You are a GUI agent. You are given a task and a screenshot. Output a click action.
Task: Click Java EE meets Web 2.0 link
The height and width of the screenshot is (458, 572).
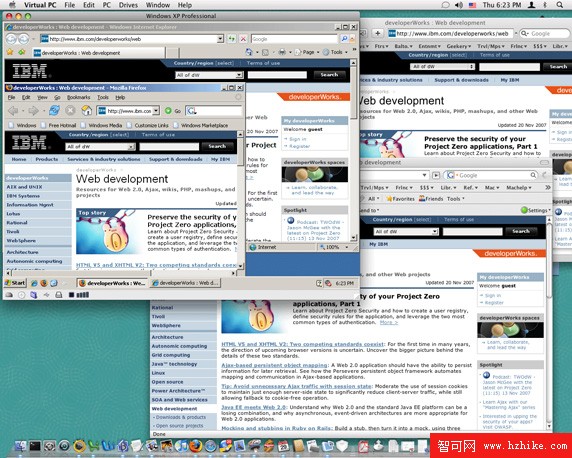pos(254,407)
